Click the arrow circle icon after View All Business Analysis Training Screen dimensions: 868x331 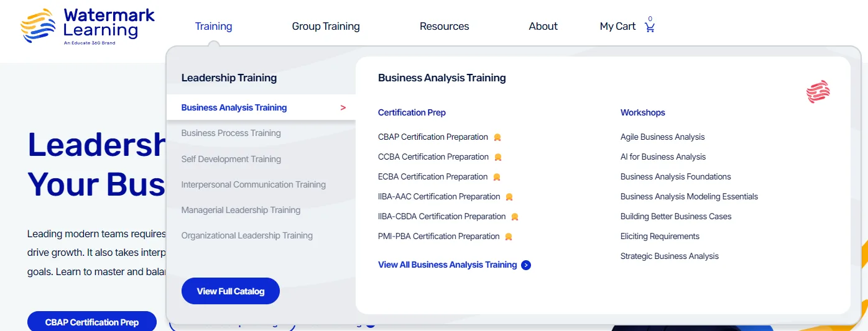tap(526, 265)
